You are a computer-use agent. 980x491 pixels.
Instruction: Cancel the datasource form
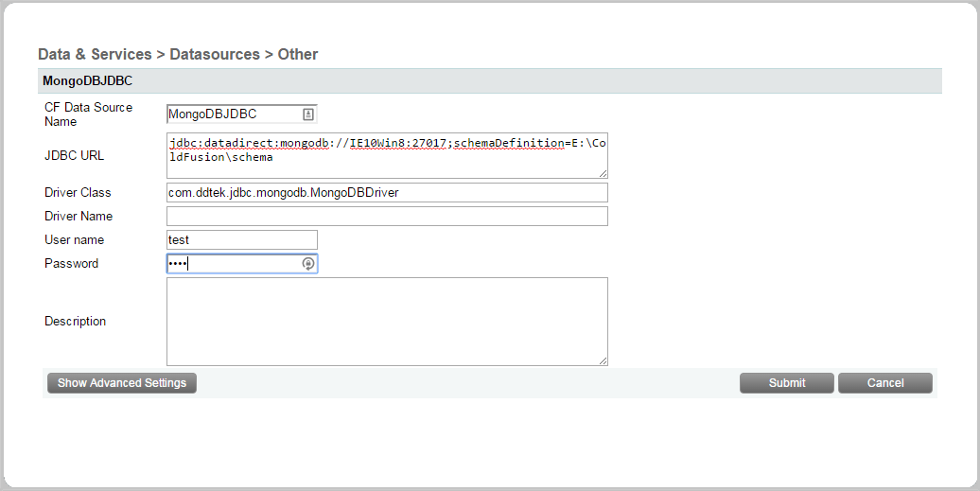[x=885, y=383]
